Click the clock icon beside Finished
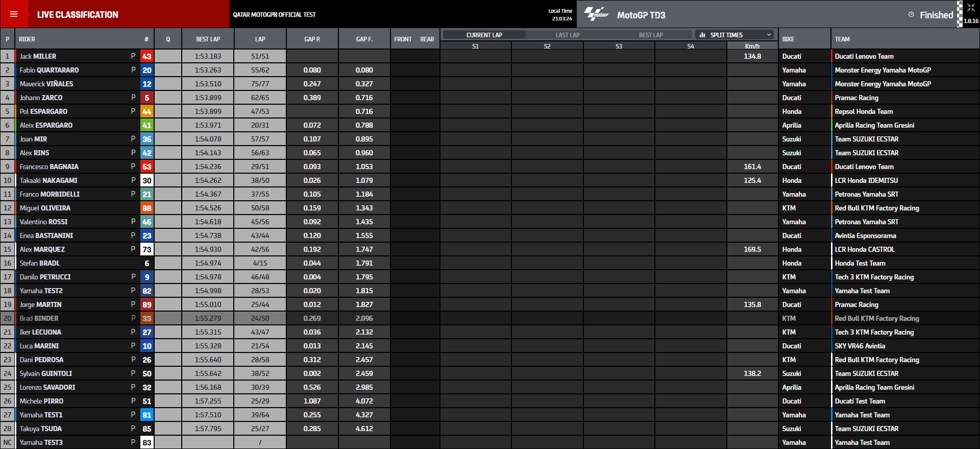This screenshot has height=449, width=980. 911,15
